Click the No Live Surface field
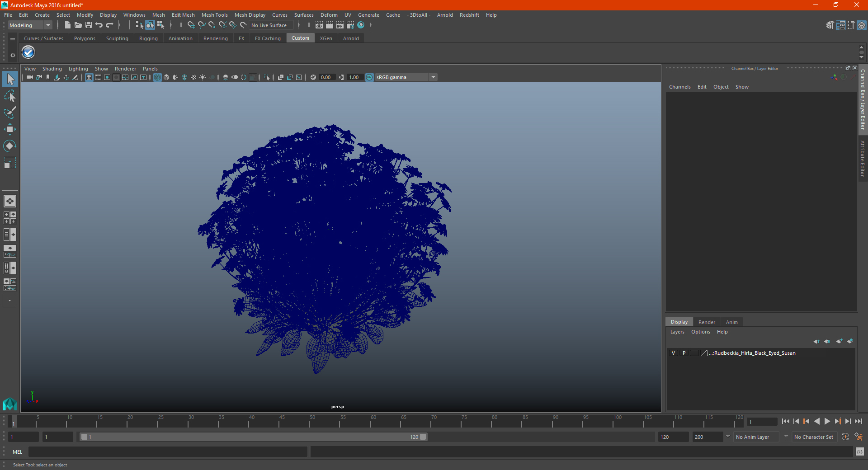Viewport: 868px width, 470px height. pos(271,25)
